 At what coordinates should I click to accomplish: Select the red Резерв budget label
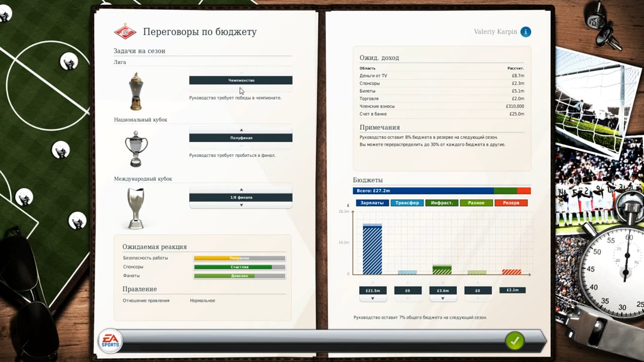tap(511, 203)
